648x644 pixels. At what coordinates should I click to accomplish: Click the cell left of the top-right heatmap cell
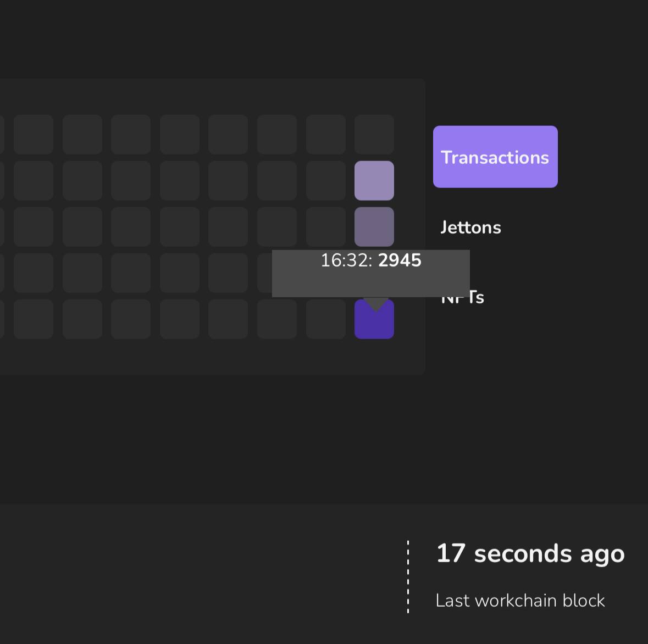326,135
